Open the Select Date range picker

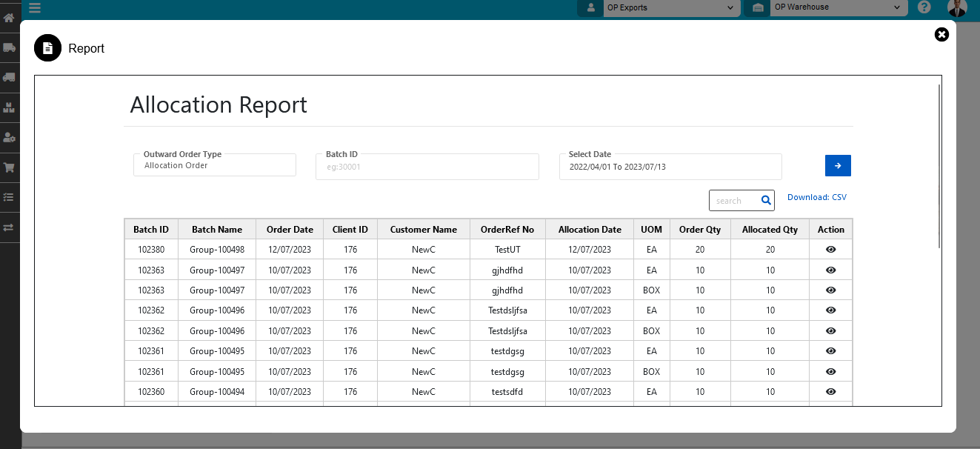[x=670, y=167]
